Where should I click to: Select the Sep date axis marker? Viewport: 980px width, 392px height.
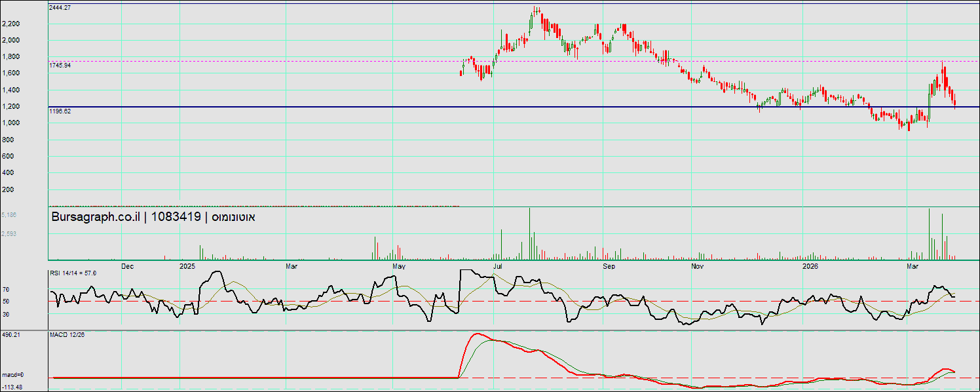pyautogui.click(x=609, y=267)
